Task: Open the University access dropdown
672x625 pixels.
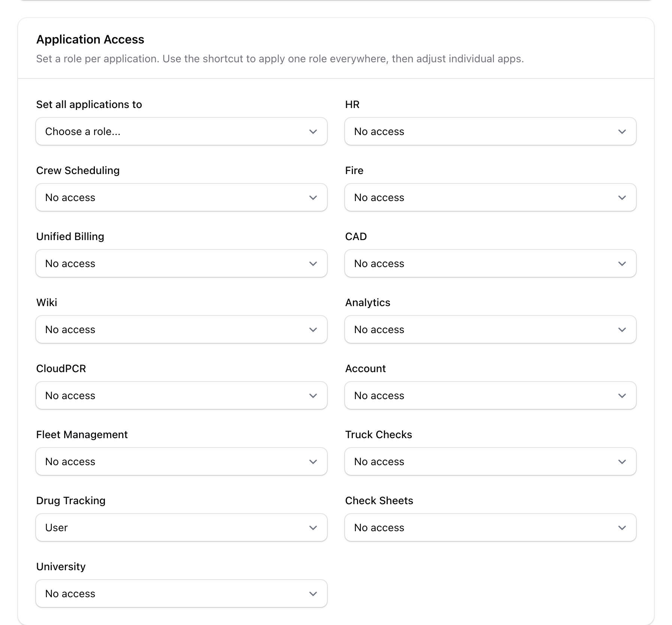Action: coord(181,593)
